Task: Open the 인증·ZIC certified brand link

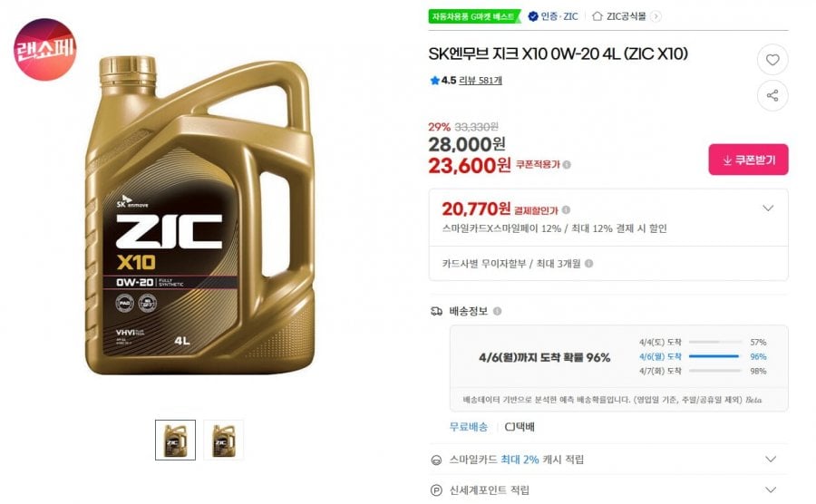Action: [x=553, y=15]
